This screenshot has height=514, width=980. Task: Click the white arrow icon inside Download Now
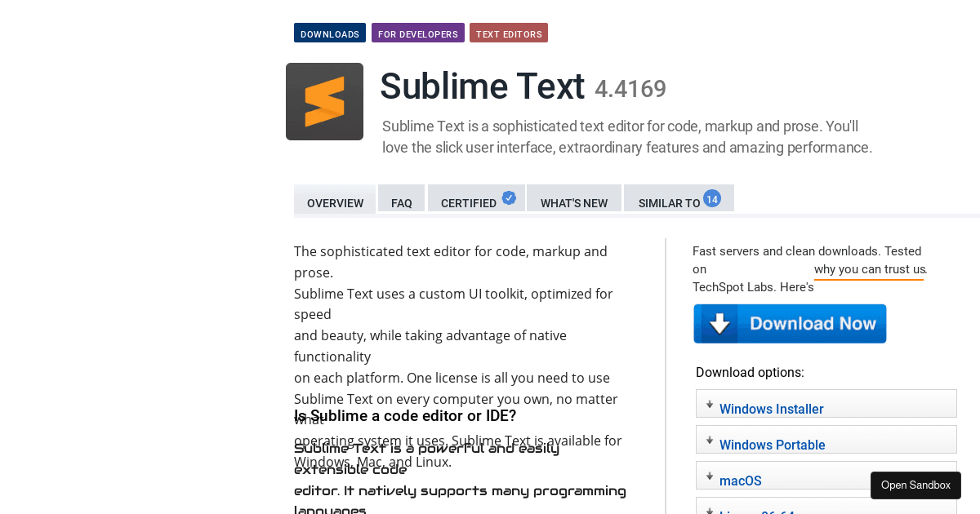click(719, 324)
